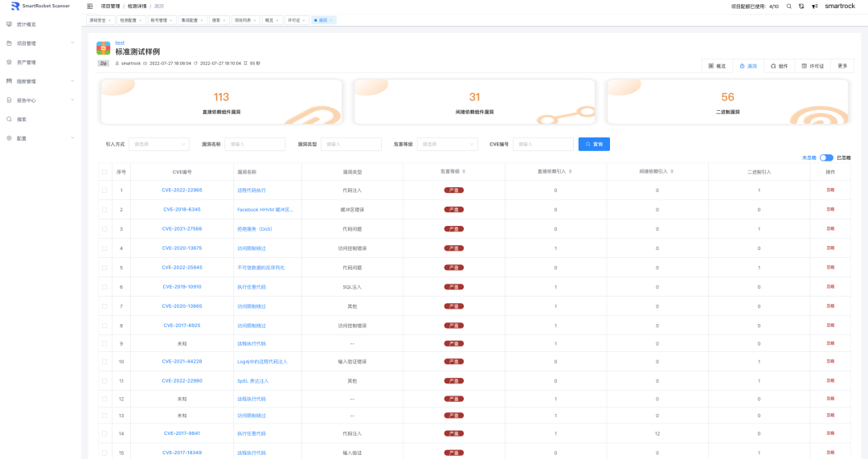
Task: Toggle the 未忽略/已忽略 switch
Action: [826, 158]
